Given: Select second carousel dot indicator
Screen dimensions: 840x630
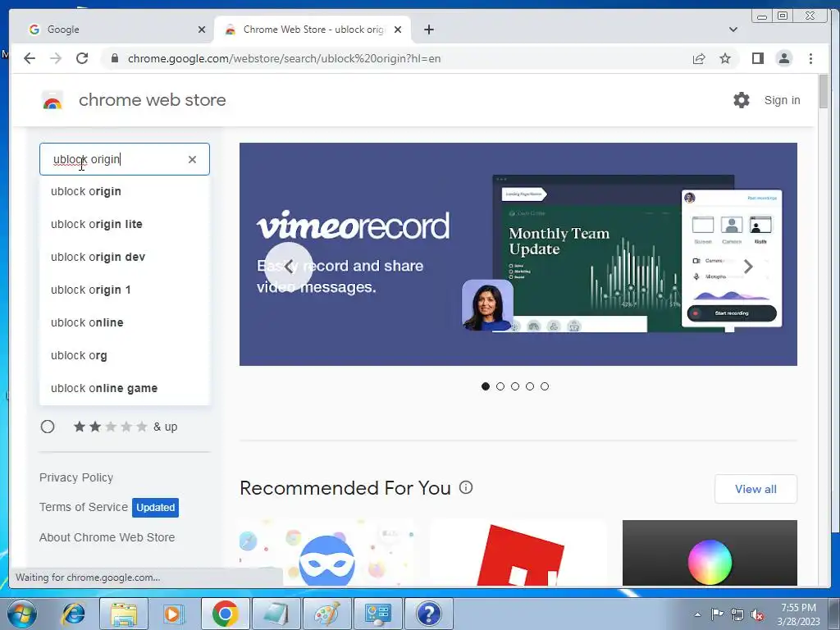Looking at the screenshot, I should pos(500,386).
